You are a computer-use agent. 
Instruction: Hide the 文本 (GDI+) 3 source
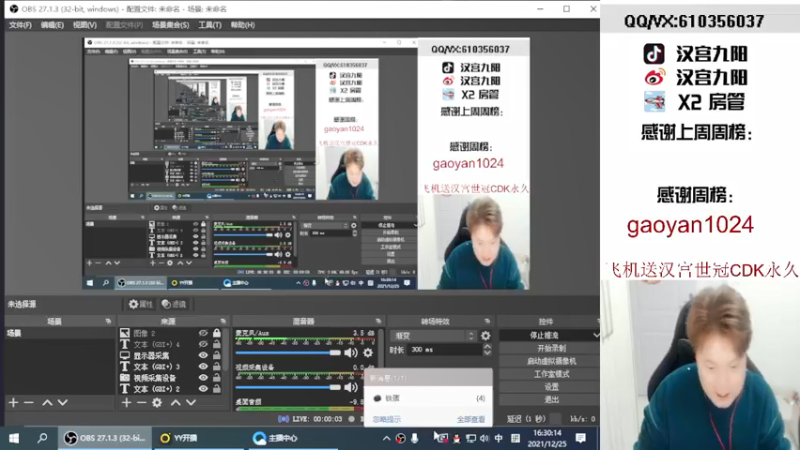point(203,367)
